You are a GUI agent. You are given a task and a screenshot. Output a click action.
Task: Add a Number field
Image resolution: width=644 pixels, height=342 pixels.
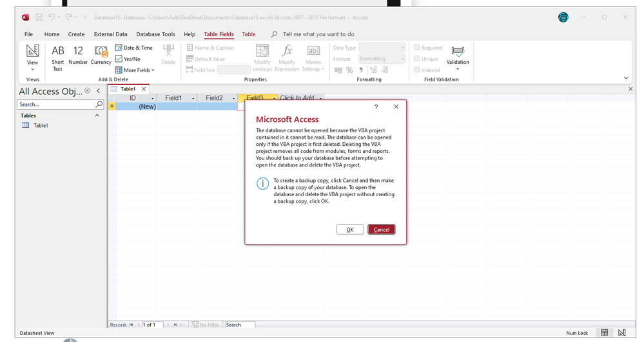coord(78,55)
